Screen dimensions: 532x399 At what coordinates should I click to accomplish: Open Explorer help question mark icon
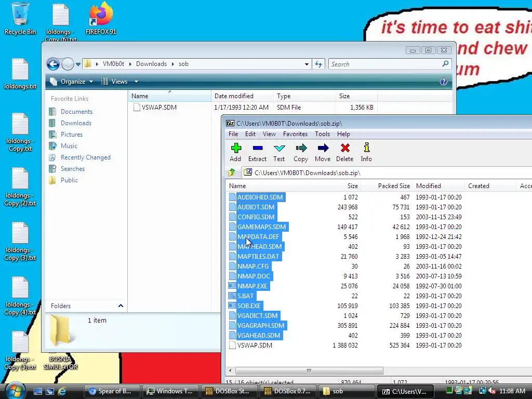click(444, 82)
